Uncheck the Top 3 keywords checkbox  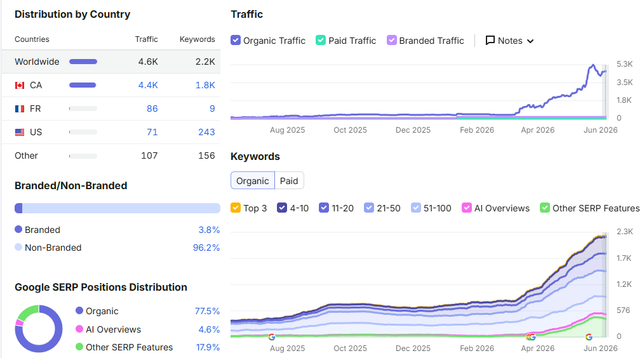click(236, 208)
